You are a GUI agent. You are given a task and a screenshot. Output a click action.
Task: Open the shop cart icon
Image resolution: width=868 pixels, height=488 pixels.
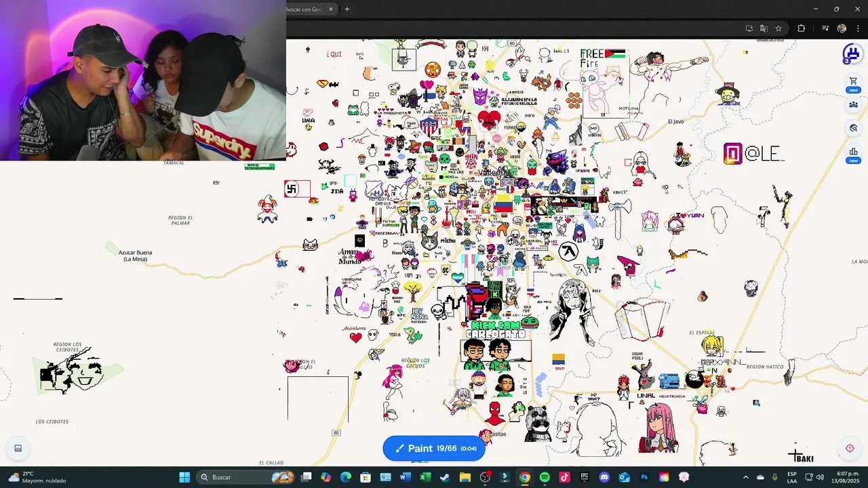[x=853, y=82]
